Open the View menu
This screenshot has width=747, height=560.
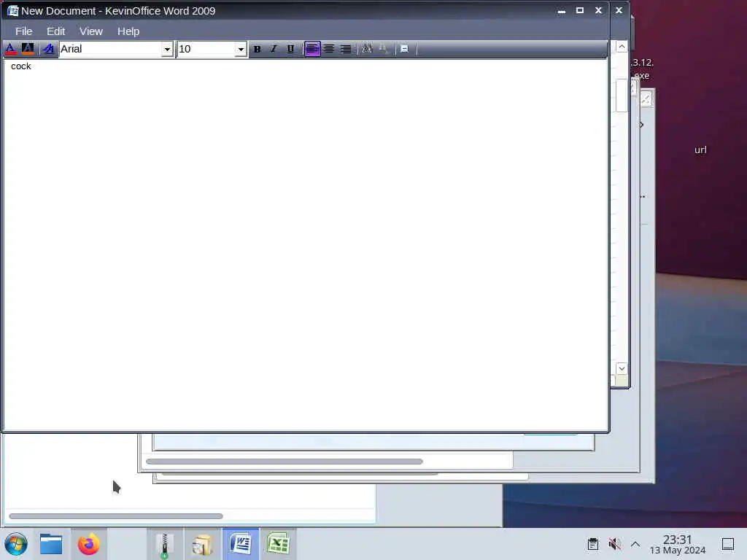[91, 31]
